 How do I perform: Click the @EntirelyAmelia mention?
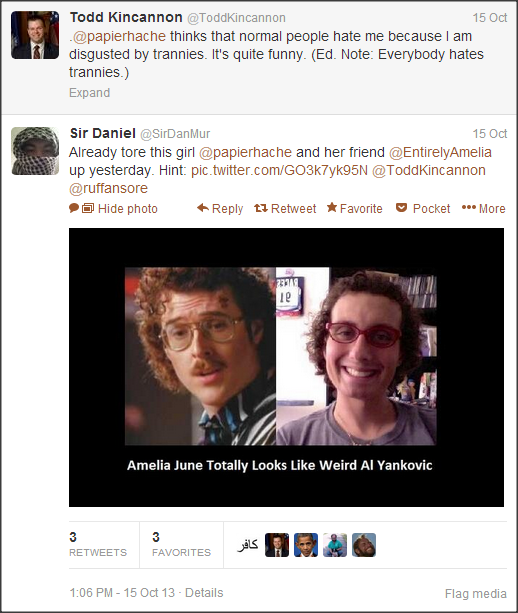point(440,152)
